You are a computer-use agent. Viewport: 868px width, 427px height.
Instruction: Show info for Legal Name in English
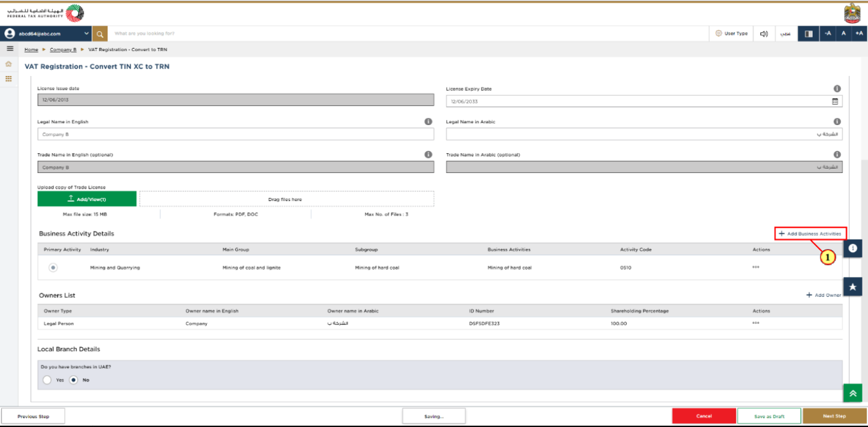pyautogui.click(x=428, y=121)
